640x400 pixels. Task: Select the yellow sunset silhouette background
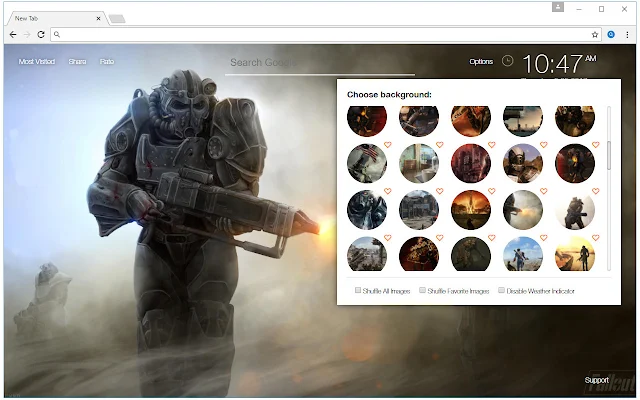coord(575,254)
